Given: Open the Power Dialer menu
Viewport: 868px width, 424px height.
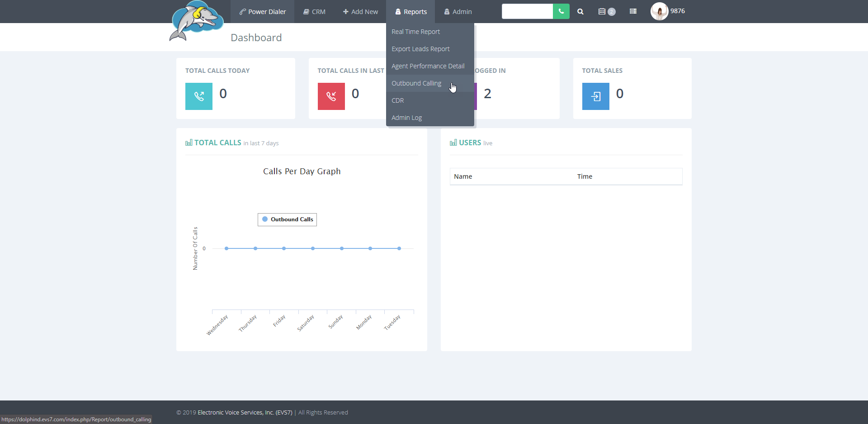Looking at the screenshot, I should tap(263, 12).
